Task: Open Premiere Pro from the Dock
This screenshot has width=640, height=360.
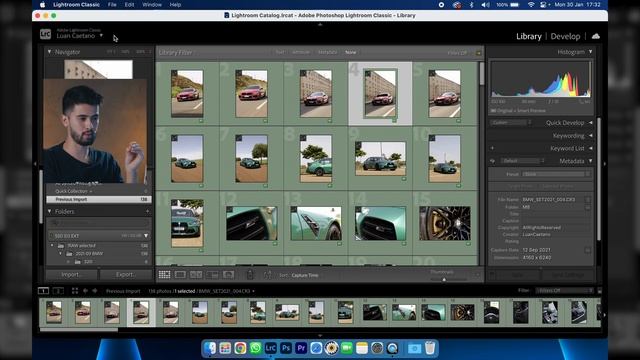Action: point(301,348)
